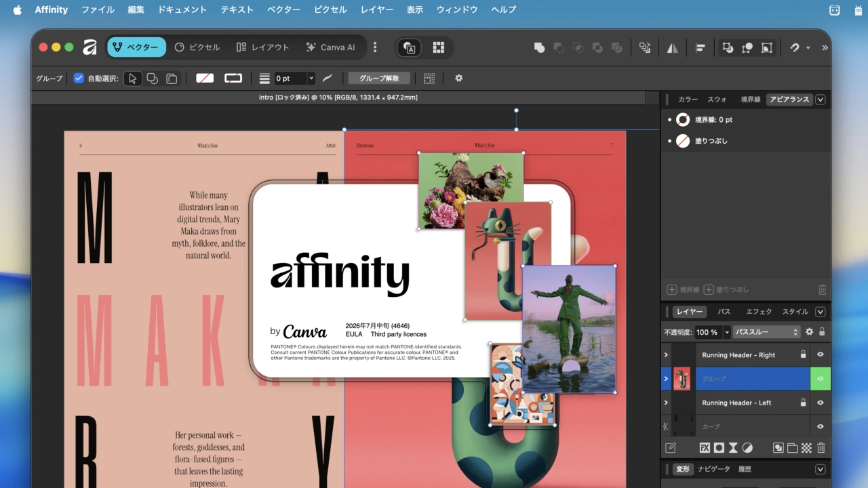Click the Add boolean operation icon
This screenshot has height=488, width=868.
coord(539,47)
